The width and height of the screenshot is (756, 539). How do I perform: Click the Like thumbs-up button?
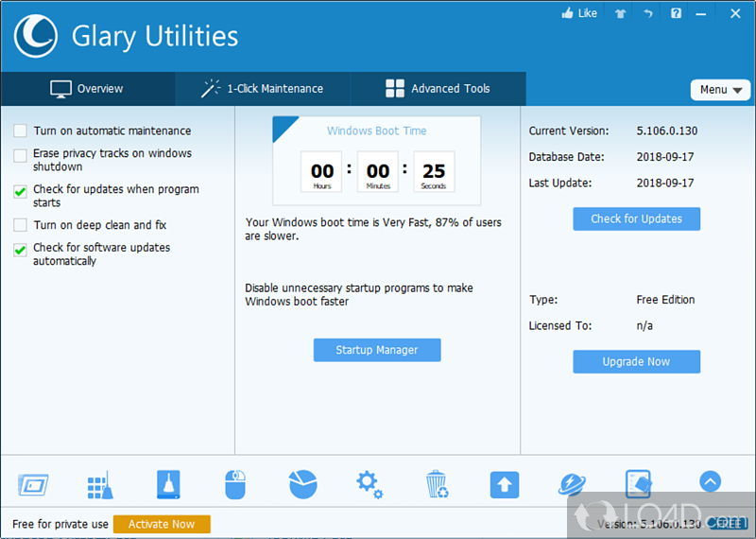[579, 13]
